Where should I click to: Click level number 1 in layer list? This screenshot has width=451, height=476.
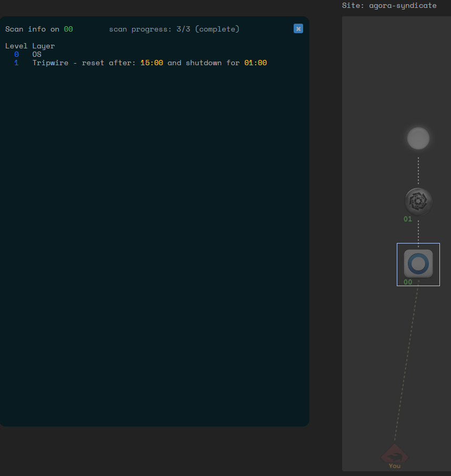[16, 63]
